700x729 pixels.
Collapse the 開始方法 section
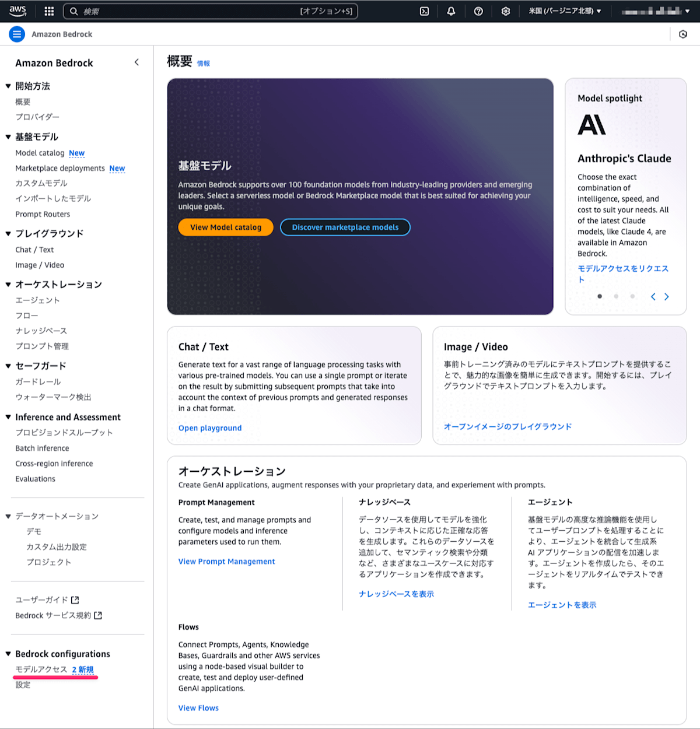[x=8, y=86]
